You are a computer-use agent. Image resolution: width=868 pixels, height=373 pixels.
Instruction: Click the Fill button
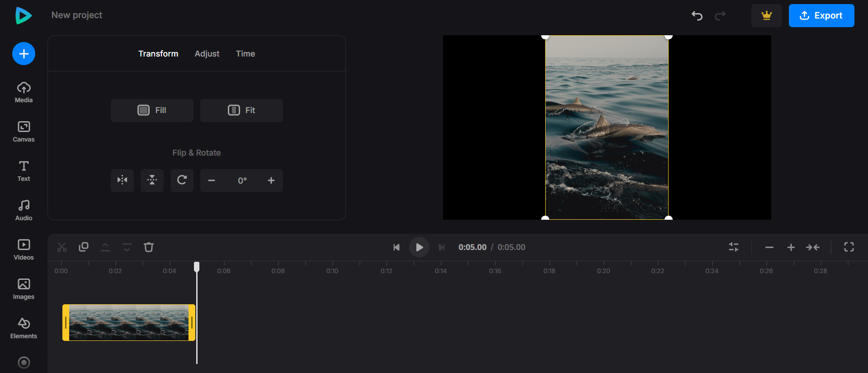pos(152,110)
